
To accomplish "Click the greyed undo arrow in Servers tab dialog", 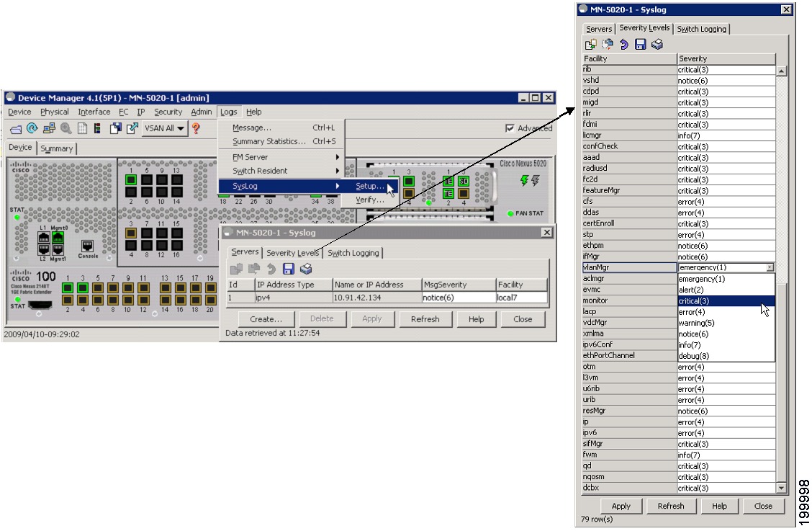I will (x=271, y=269).
